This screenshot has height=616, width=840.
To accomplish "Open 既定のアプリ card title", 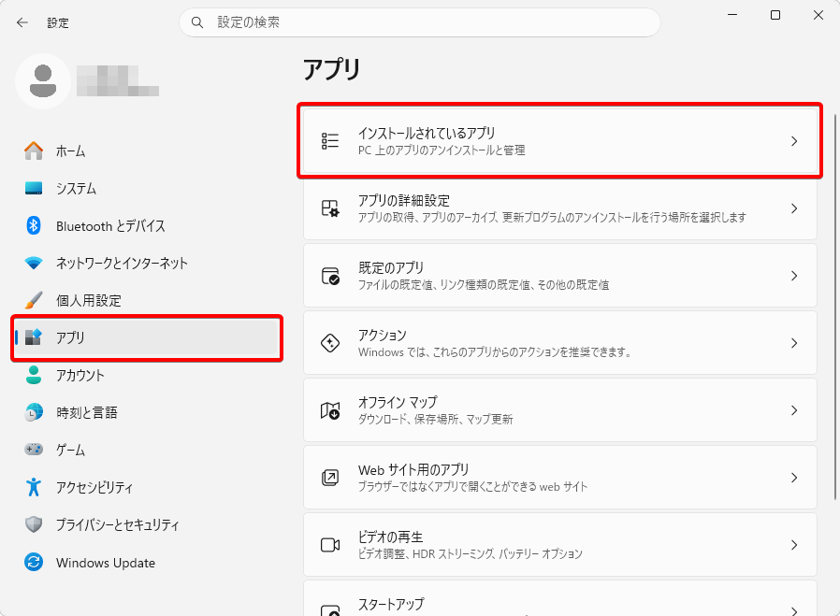I will point(391,267).
